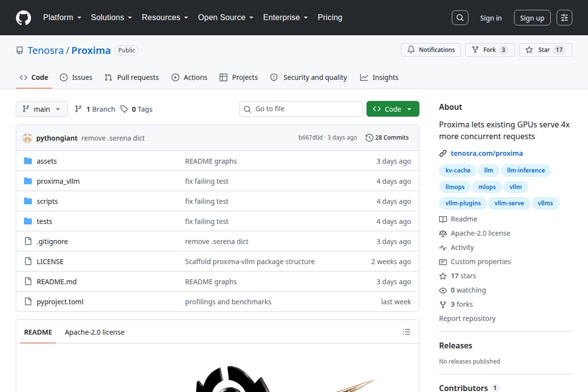The width and height of the screenshot is (588, 392).
Task: Click the Notifications bell button
Action: 431,50
